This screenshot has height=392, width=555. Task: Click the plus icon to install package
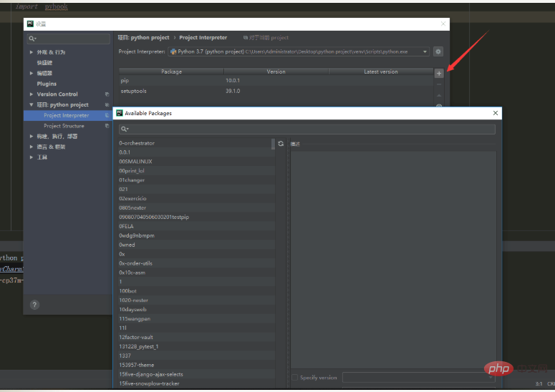pos(439,73)
